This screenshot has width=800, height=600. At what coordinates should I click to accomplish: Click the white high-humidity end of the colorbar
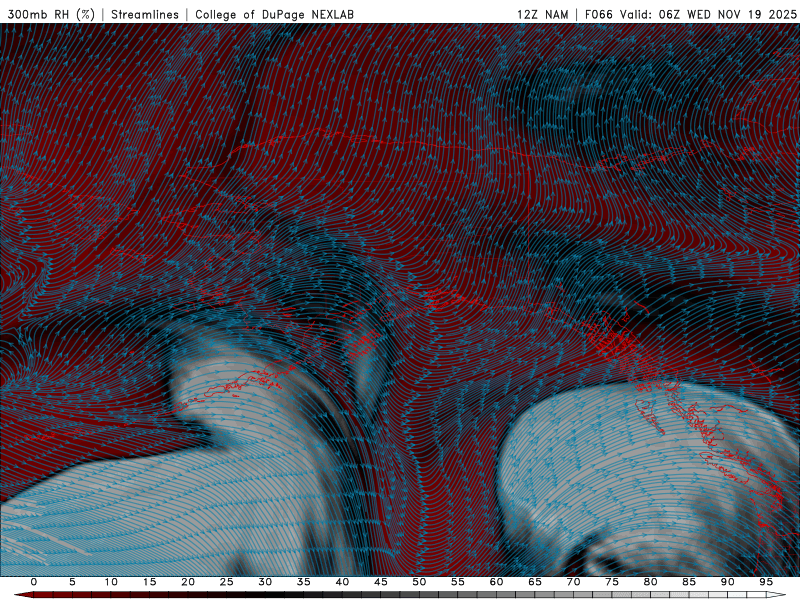pos(776,595)
